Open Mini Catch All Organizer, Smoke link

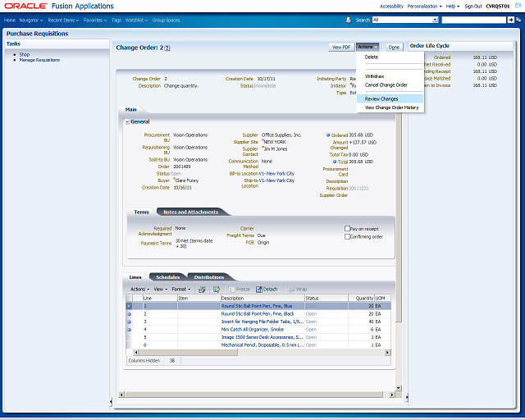[x=253, y=330]
